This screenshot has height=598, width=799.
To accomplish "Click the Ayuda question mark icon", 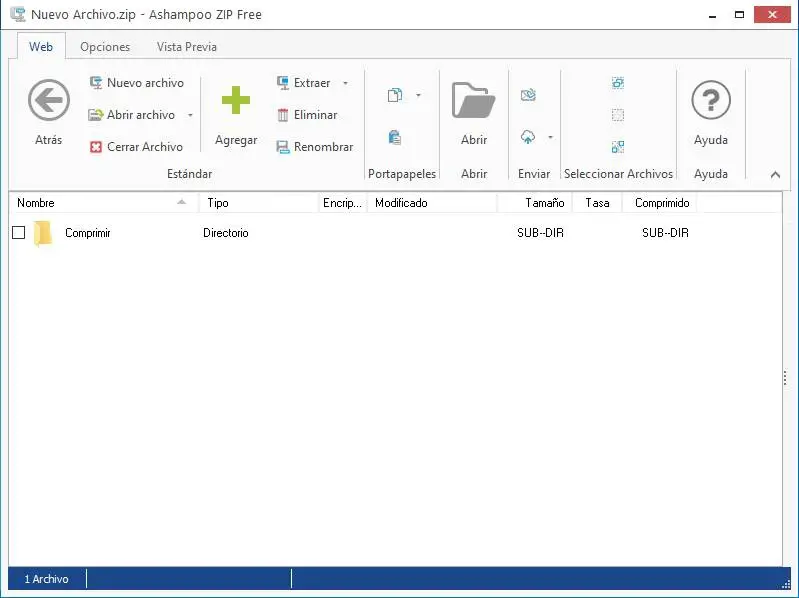I will [x=711, y=100].
